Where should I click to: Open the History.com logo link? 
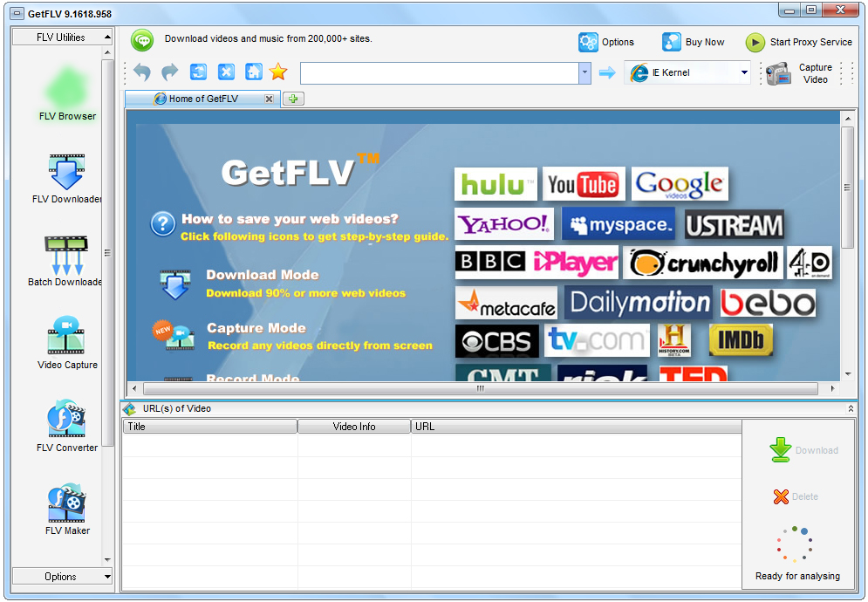click(x=674, y=340)
